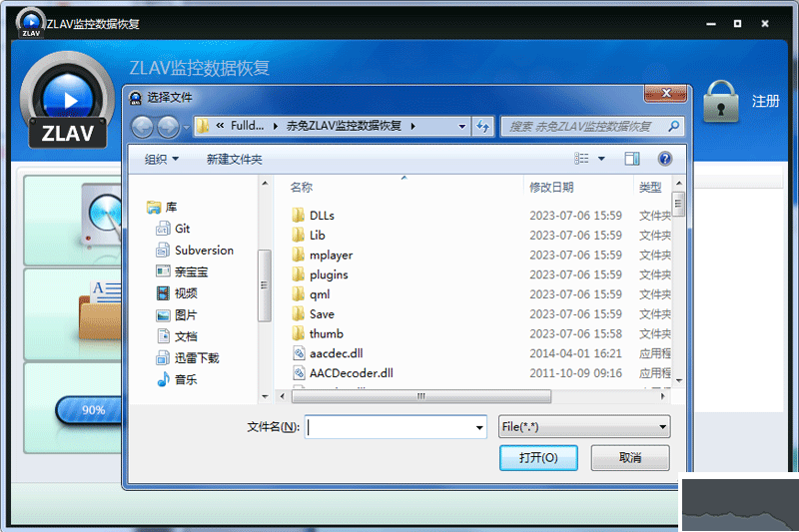Click the folder document icon in ZLAV main window

click(x=100, y=310)
